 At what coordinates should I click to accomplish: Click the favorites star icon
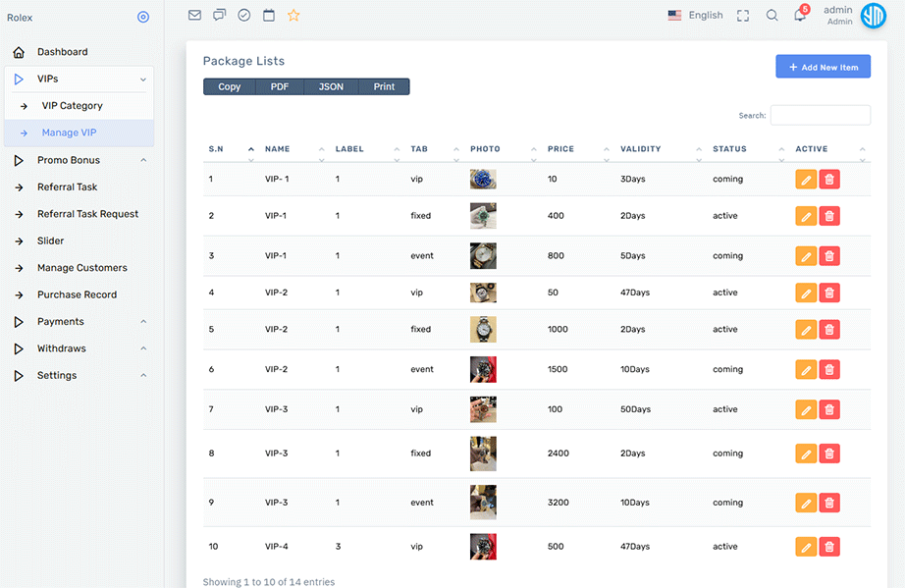tap(293, 16)
